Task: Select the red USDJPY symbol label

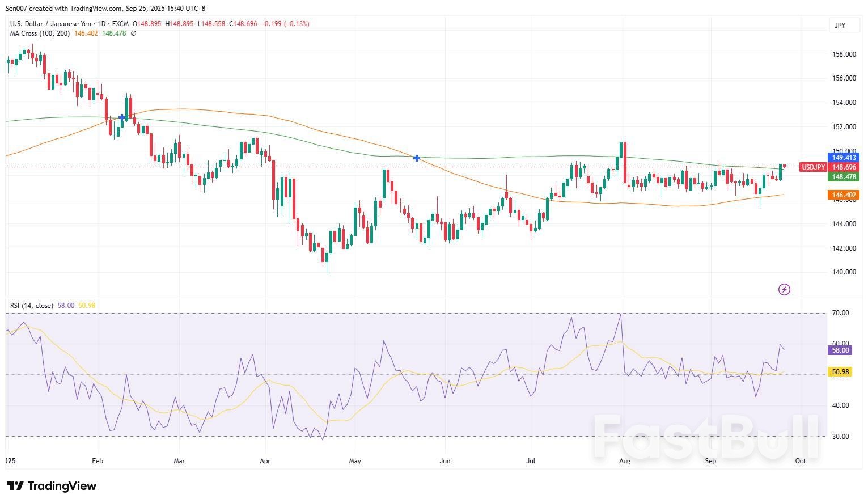Action: pos(812,167)
